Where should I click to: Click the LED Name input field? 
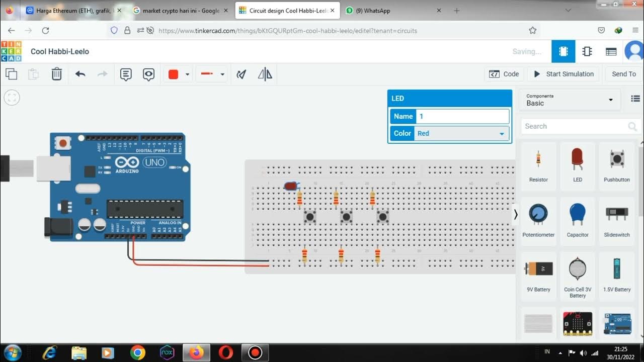pos(462,116)
